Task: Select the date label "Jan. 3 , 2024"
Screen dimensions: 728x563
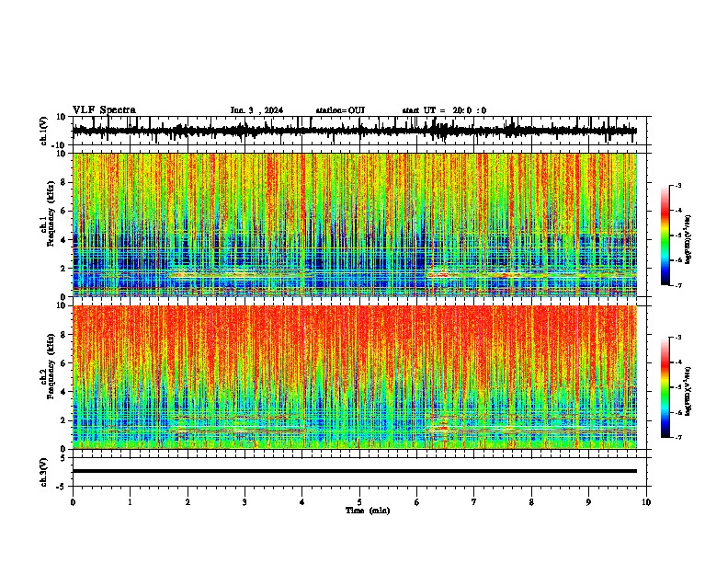Action: point(256,110)
